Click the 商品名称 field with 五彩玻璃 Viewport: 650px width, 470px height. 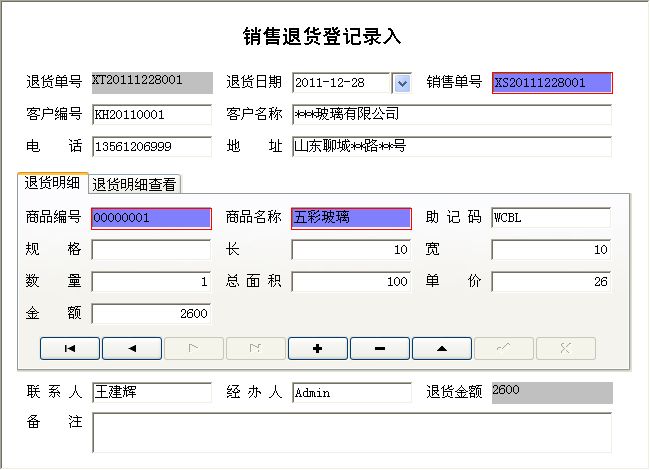click(351, 218)
